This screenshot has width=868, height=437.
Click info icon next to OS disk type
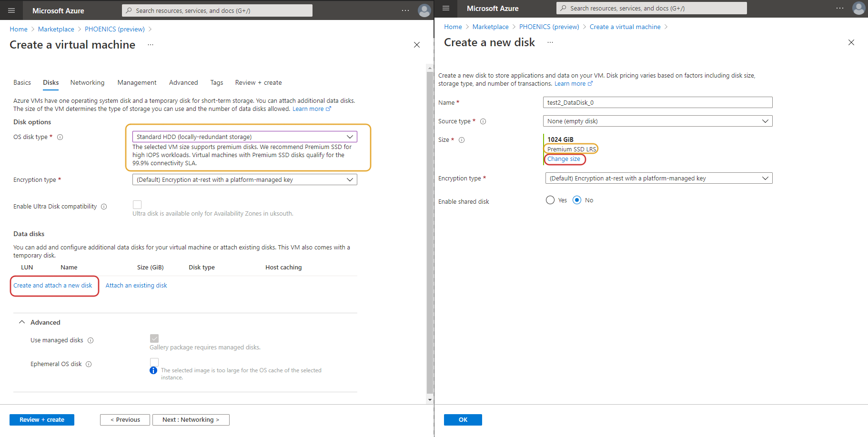60,137
